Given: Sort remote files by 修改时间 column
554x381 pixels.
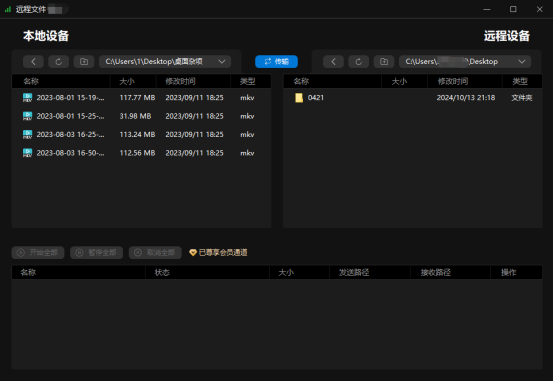Looking at the screenshot, I should coord(453,81).
